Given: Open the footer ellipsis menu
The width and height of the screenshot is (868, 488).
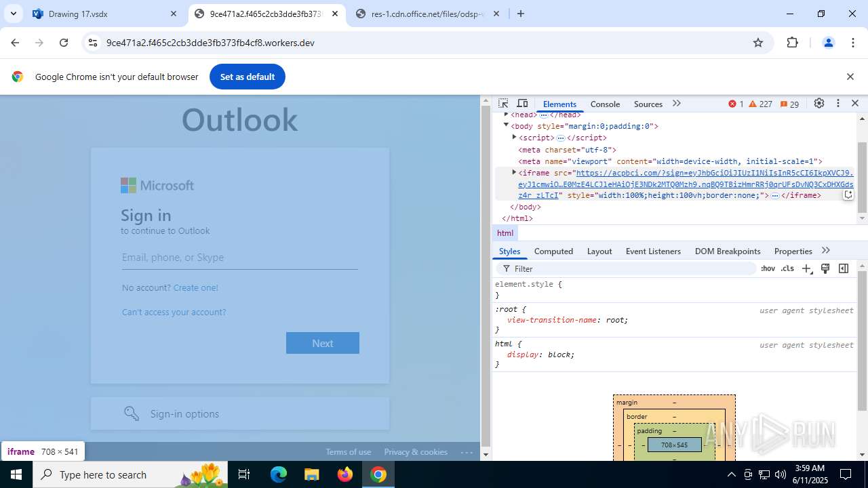Looking at the screenshot, I should click(x=467, y=452).
